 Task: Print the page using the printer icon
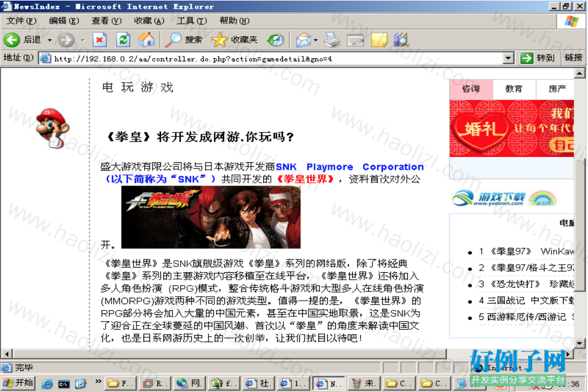(332, 40)
